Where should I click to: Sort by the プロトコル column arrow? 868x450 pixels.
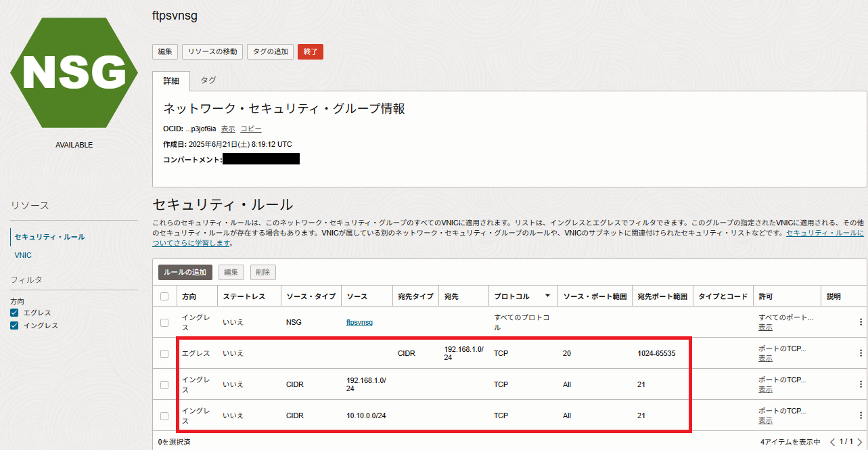pos(547,296)
